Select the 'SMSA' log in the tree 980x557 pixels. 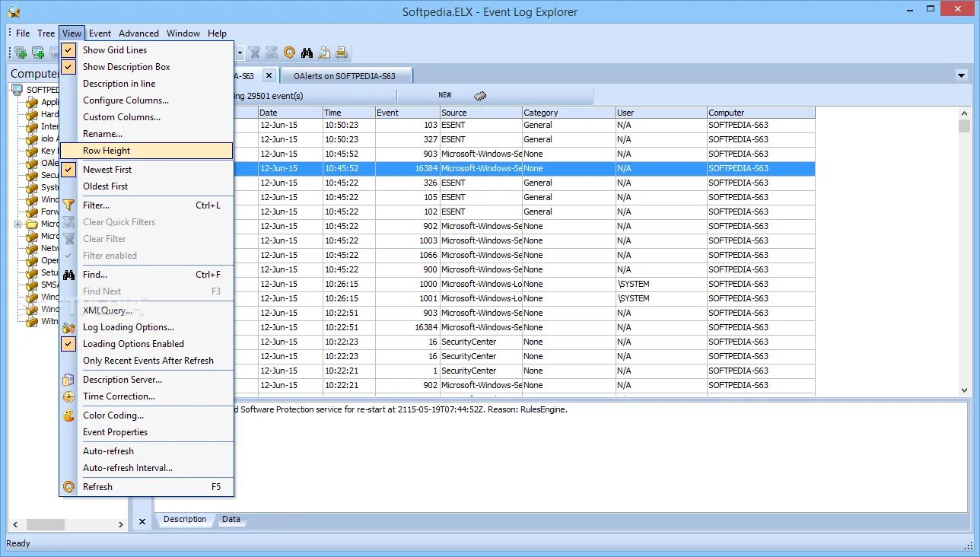click(50, 285)
